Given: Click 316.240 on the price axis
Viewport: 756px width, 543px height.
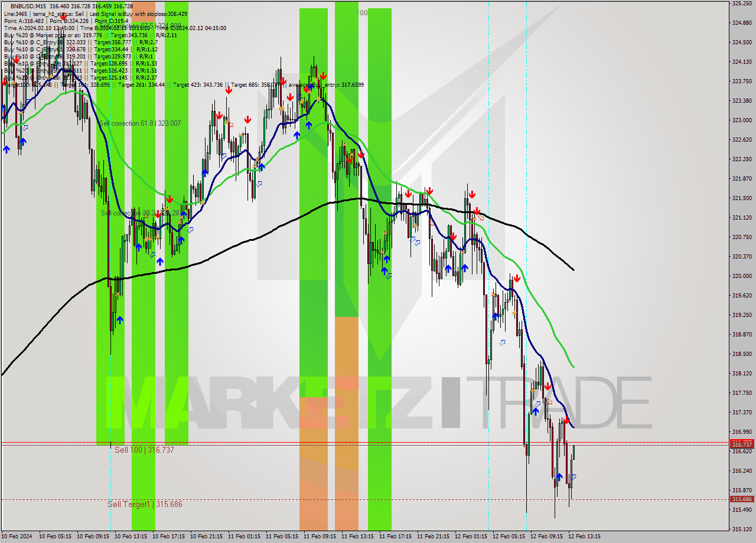Looking at the screenshot, I should pos(742,471).
